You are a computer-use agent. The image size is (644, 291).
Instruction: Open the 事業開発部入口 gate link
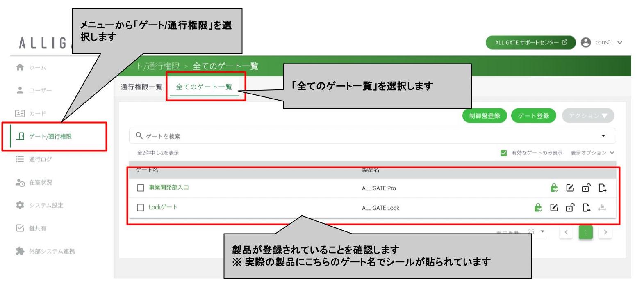[169, 188]
